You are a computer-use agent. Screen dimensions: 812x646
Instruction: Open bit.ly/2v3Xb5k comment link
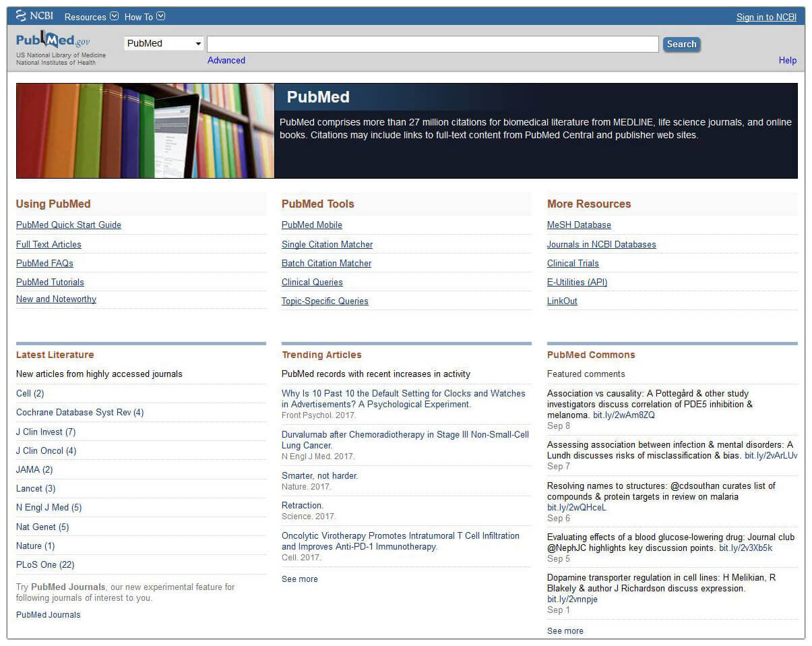pyautogui.click(x=745, y=548)
